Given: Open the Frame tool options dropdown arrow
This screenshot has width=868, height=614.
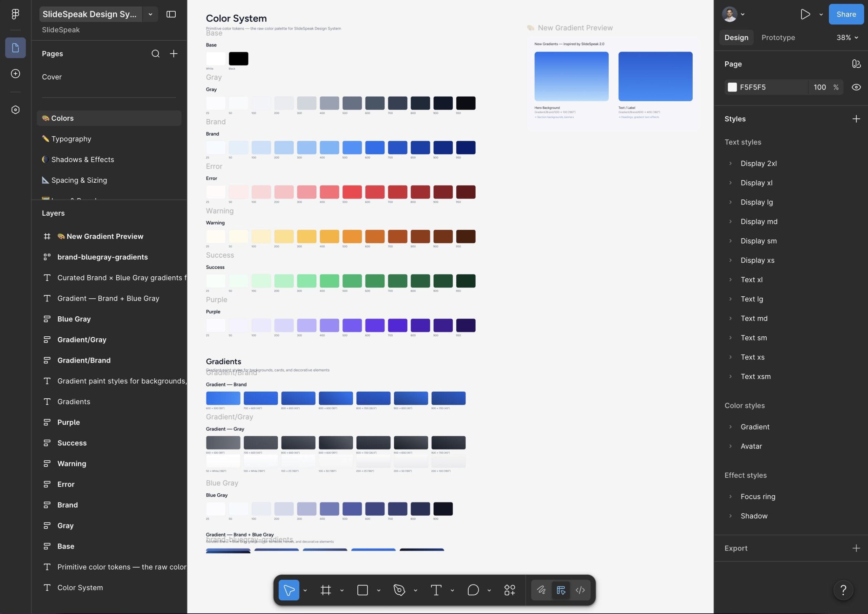Looking at the screenshot, I should click(x=342, y=590).
